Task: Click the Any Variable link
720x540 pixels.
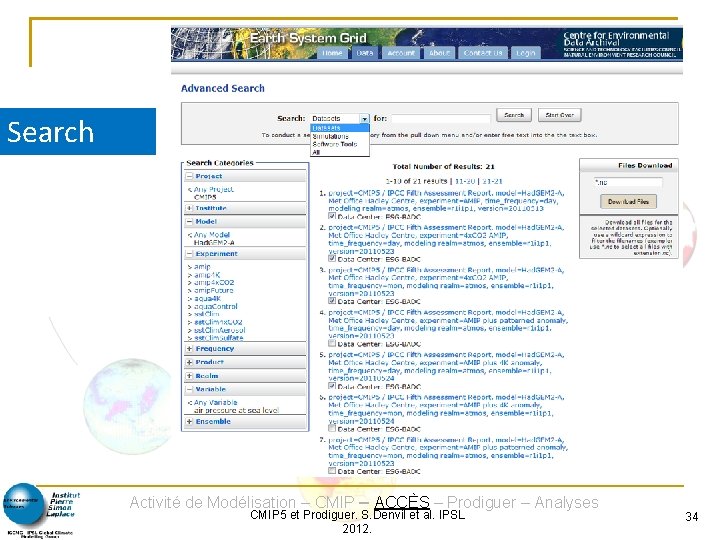Action: (x=215, y=402)
